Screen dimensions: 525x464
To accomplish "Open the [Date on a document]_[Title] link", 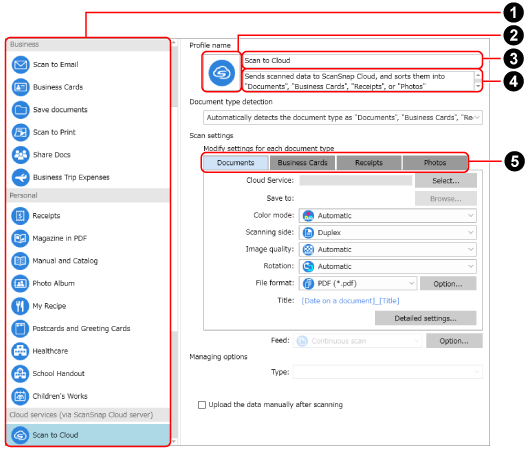I will tap(350, 301).
